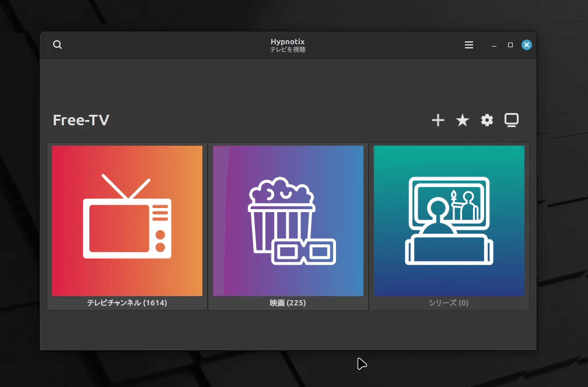
Task: Close the Hypnotix window
Action: pos(527,45)
